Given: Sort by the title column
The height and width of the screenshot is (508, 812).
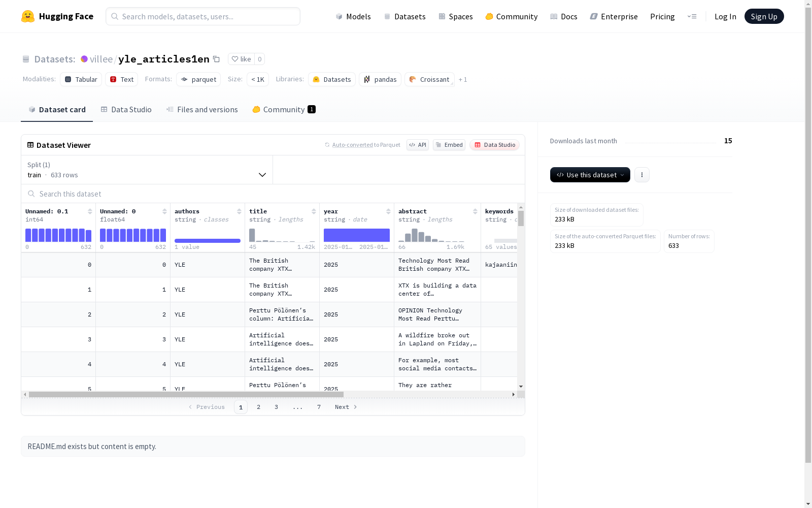Looking at the screenshot, I should point(314,211).
